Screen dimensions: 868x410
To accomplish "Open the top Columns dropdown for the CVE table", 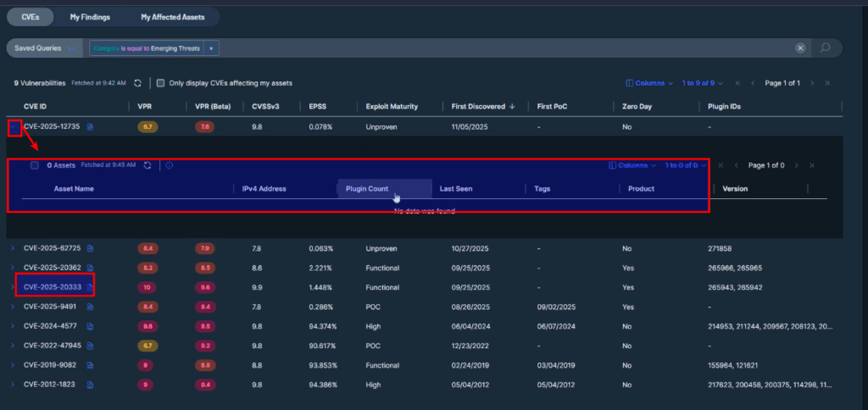I will point(649,83).
